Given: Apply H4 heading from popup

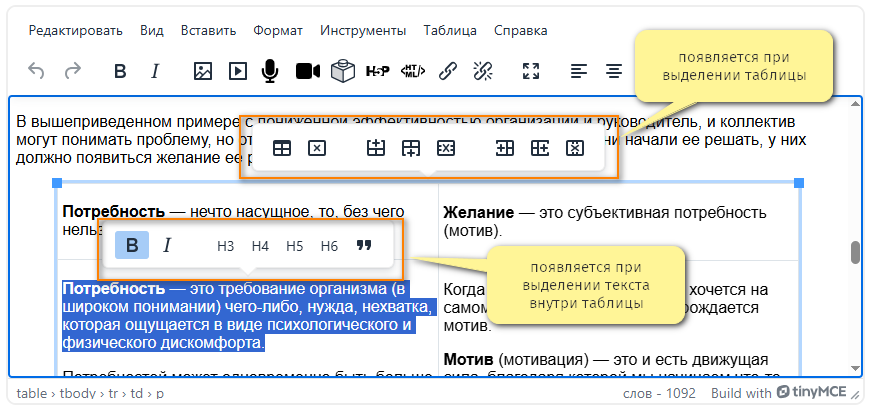Looking at the screenshot, I should point(260,246).
